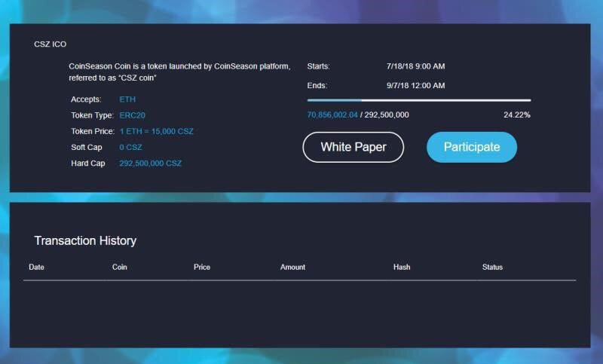Click the 24.22% progress percentage
This screenshot has width=603, height=364.
tap(517, 115)
